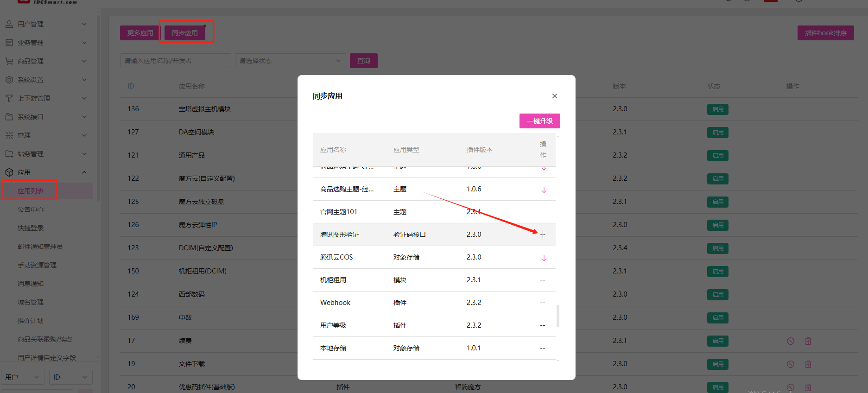
Task: Close the 同步应用 dialog
Action: [x=555, y=96]
